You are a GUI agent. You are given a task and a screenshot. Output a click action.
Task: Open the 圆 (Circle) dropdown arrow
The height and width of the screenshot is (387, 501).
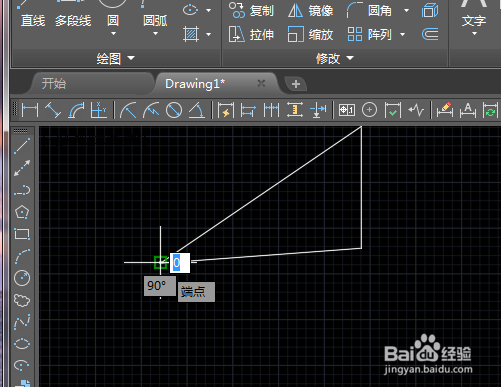pos(113,34)
